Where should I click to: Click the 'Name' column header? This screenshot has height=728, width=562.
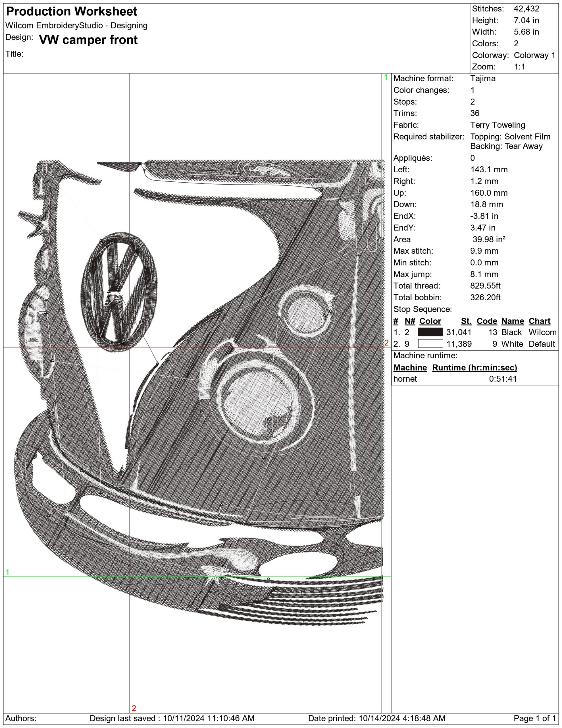(x=513, y=321)
